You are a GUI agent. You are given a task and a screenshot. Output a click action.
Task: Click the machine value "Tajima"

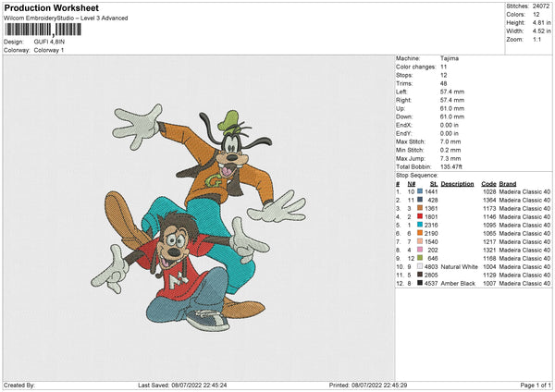pyautogui.click(x=450, y=58)
